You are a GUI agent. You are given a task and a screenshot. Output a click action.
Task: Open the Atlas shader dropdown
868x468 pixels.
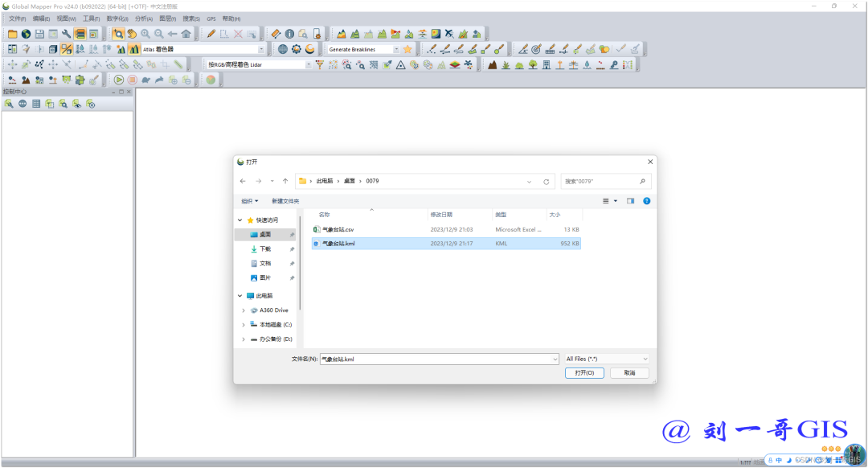[261, 49]
